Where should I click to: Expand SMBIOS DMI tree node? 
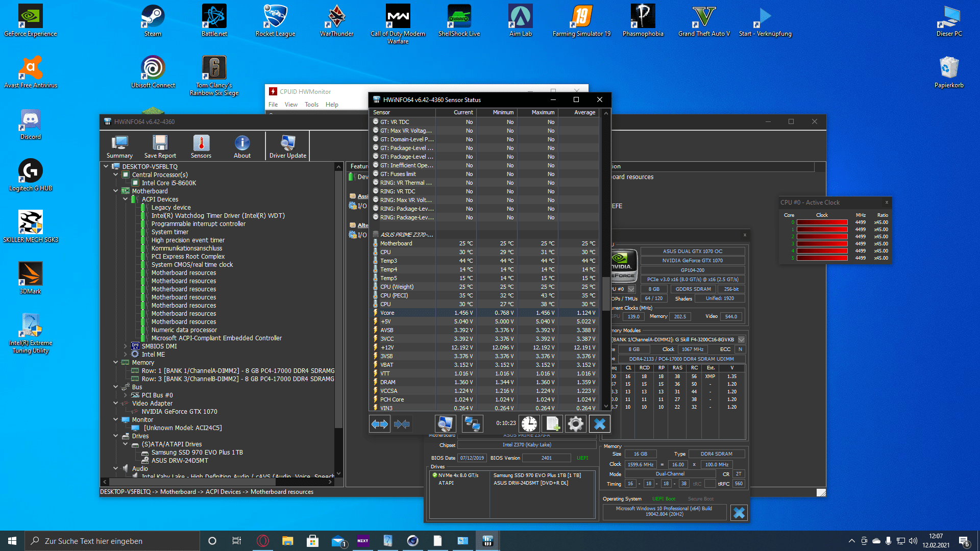click(126, 346)
